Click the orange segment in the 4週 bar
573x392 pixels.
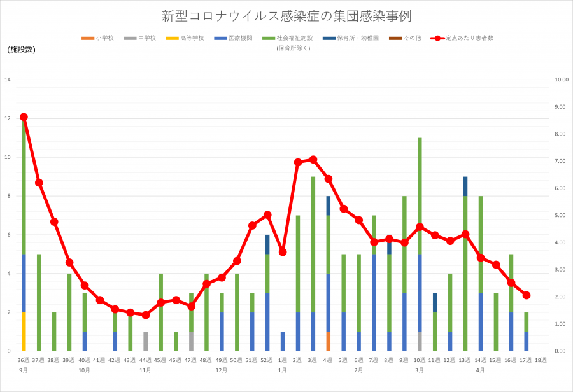tap(328, 341)
